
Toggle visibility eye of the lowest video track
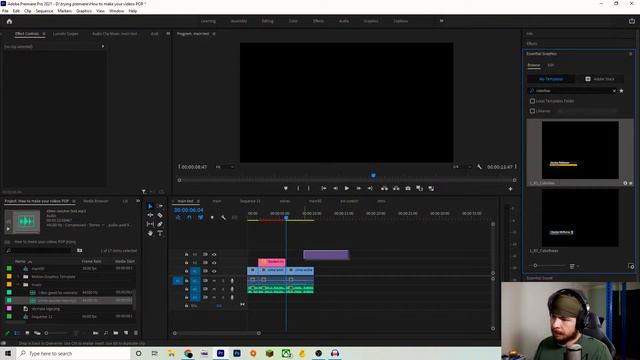tap(214, 271)
